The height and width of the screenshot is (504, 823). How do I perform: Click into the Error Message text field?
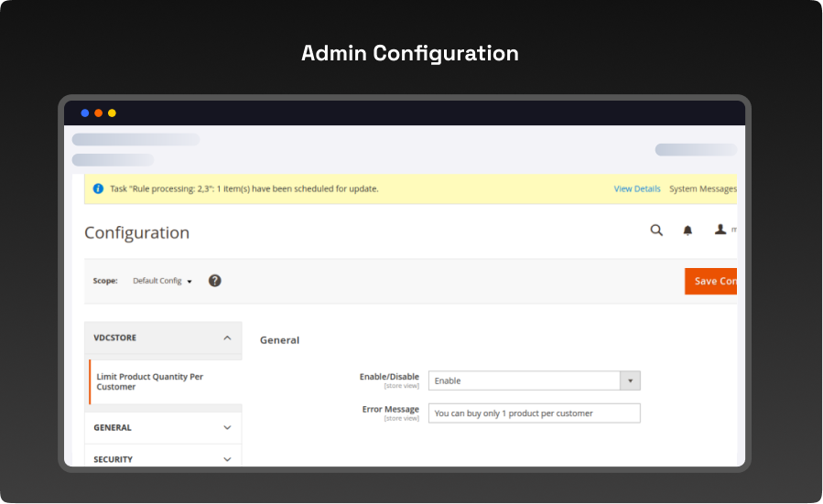click(534, 413)
